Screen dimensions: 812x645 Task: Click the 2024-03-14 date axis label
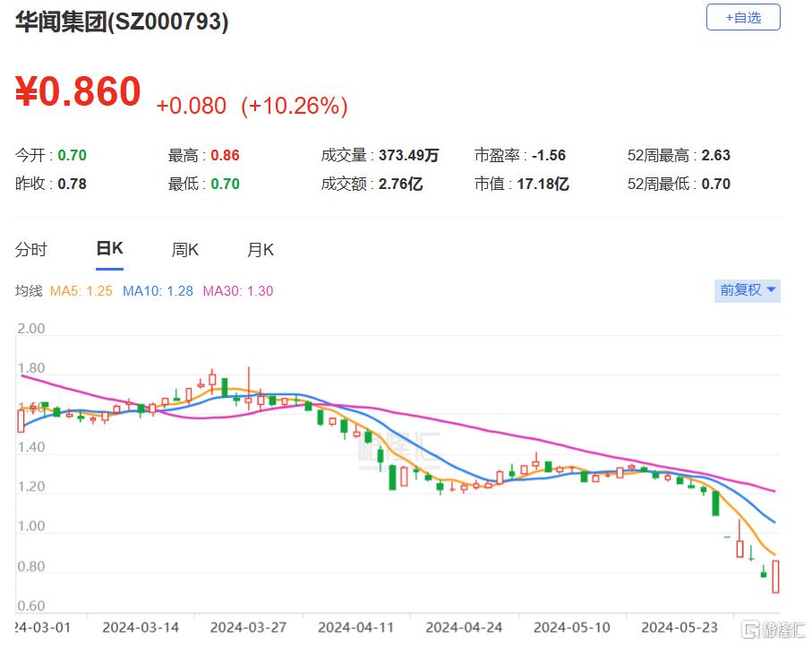[x=141, y=627]
